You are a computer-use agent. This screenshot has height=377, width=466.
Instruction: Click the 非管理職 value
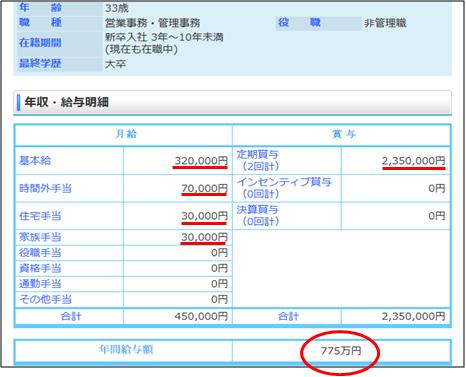385,23
